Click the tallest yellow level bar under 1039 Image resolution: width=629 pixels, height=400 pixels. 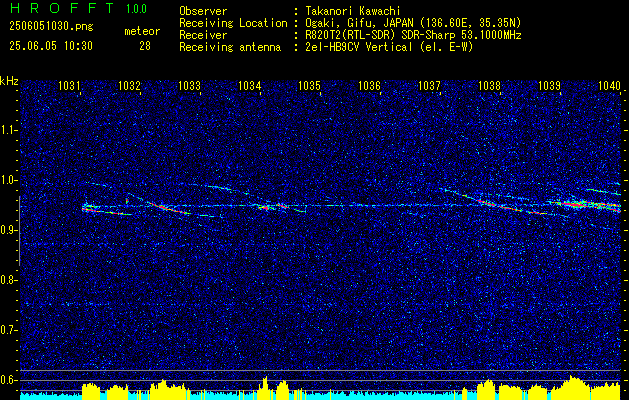point(571,386)
